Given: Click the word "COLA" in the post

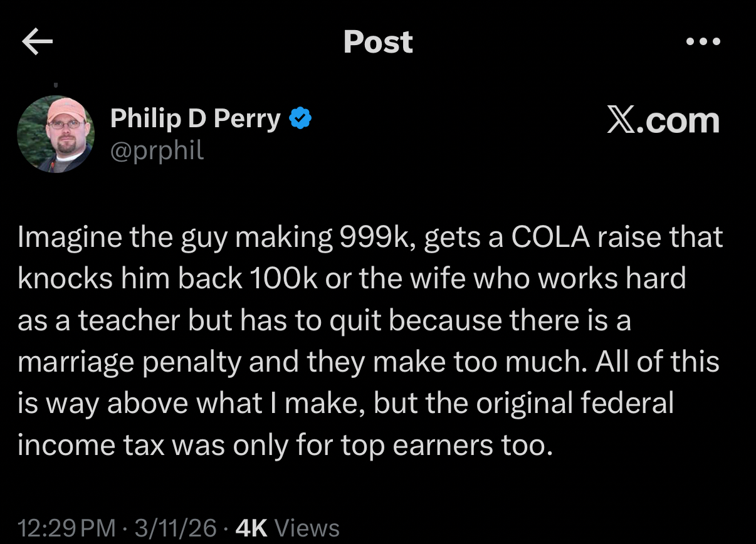Looking at the screenshot, I should click(549, 238).
